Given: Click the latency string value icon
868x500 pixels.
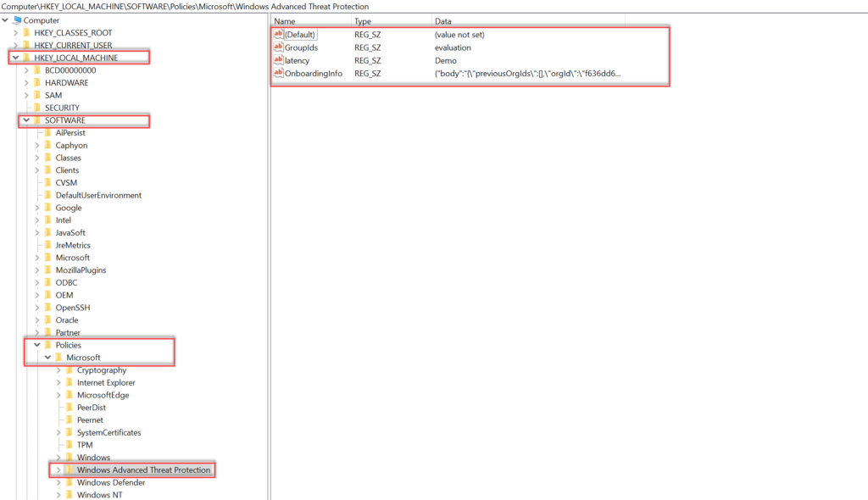Looking at the screenshot, I should pos(278,60).
